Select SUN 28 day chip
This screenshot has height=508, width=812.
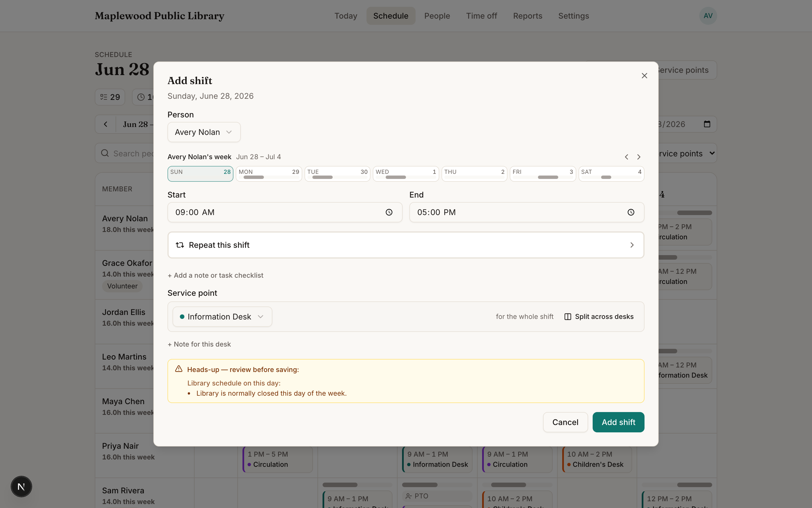200,174
